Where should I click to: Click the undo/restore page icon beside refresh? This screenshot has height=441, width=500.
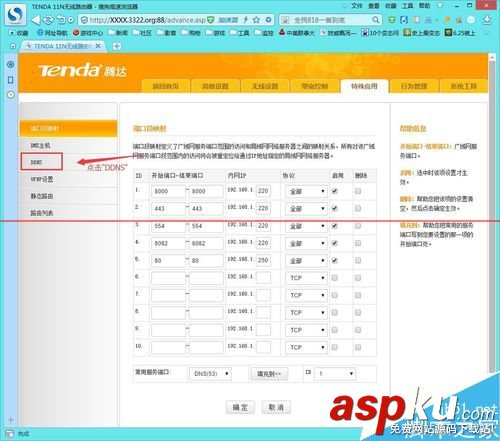[61, 20]
